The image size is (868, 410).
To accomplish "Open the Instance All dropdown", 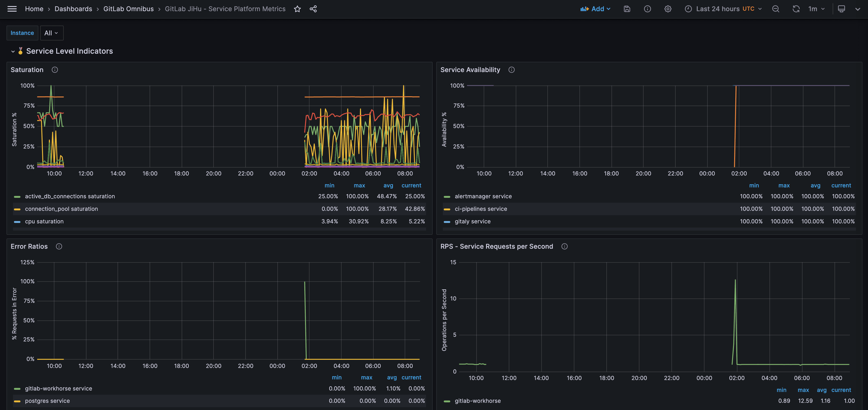I will pos(51,33).
